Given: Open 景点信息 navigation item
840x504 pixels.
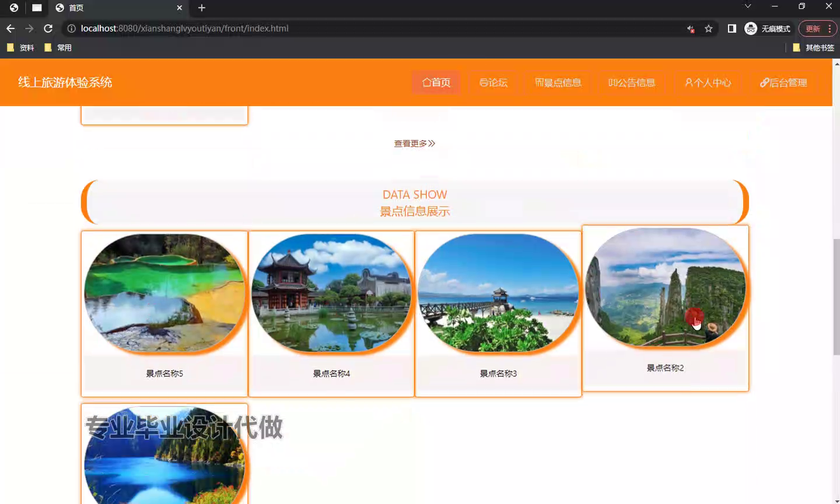Looking at the screenshot, I should [x=558, y=82].
